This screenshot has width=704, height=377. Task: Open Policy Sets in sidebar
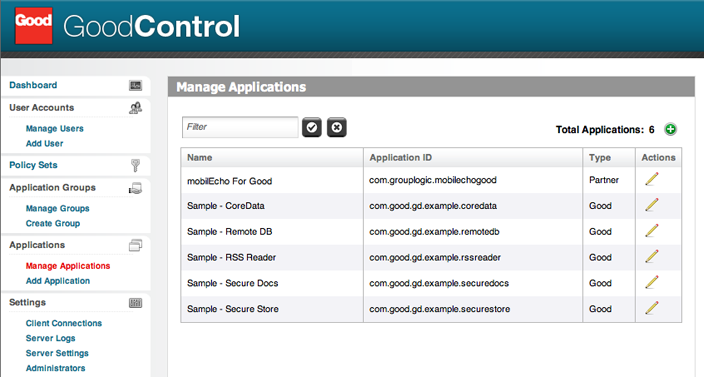tap(33, 165)
